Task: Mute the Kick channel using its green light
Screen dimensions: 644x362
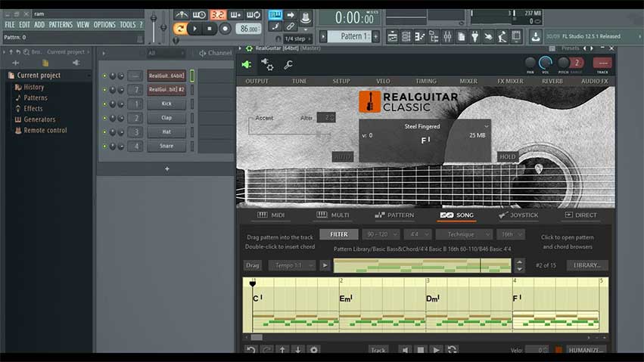Action: 105,104
